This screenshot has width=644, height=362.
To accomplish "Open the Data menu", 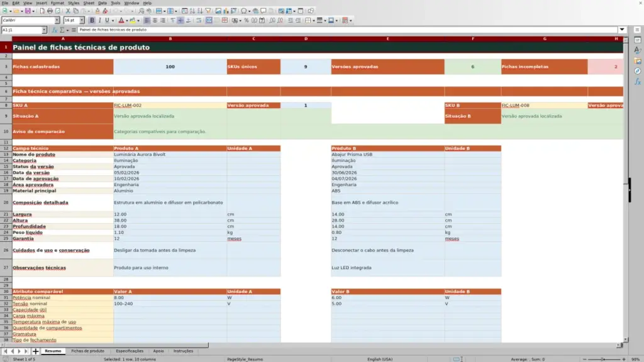I will pyautogui.click(x=103, y=3).
